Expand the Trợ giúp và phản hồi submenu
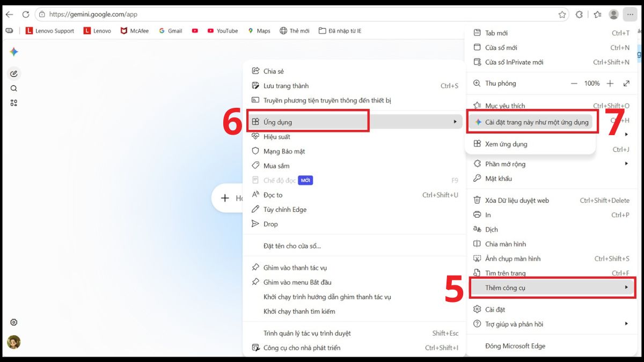This screenshot has height=362, width=644. click(x=551, y=324)
